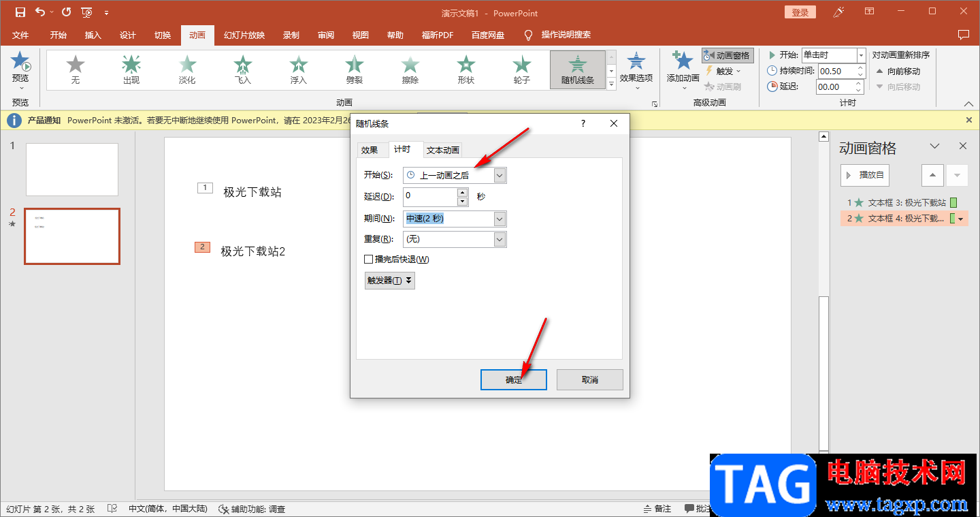This screenshot has width=980, height=517.
Task: Close the product notification bar
Action: tap(969, 120)
